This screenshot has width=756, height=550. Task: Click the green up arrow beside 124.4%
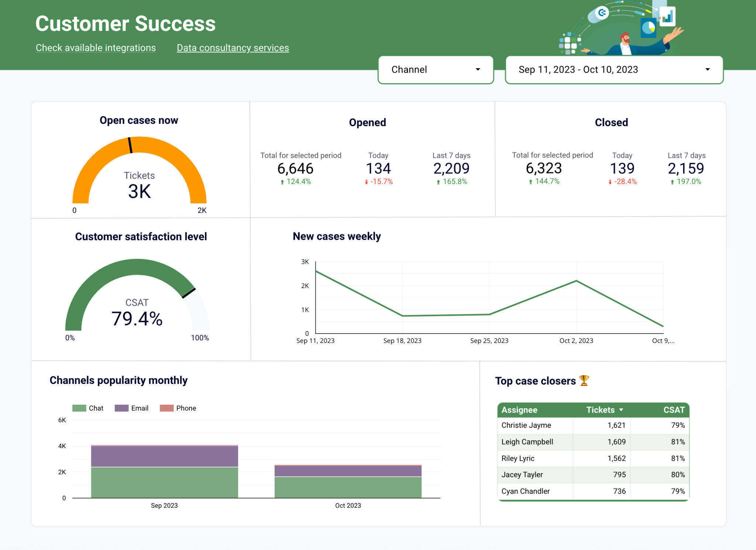coord(282,181)
